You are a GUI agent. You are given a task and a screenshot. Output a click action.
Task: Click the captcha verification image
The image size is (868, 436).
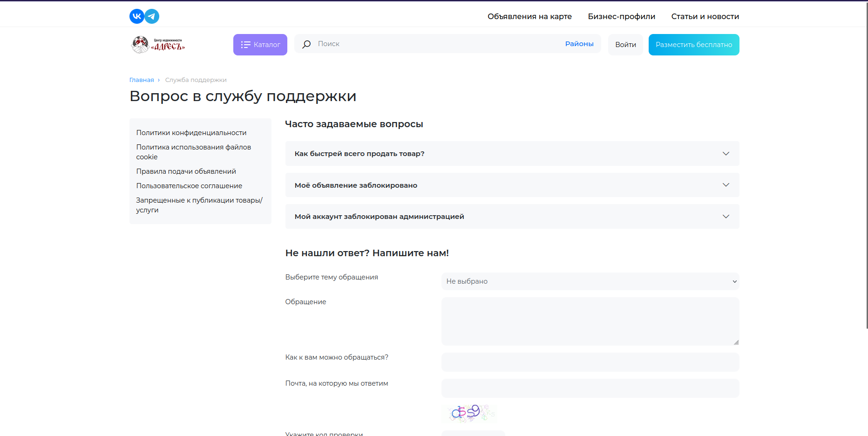tap(469, 413)
